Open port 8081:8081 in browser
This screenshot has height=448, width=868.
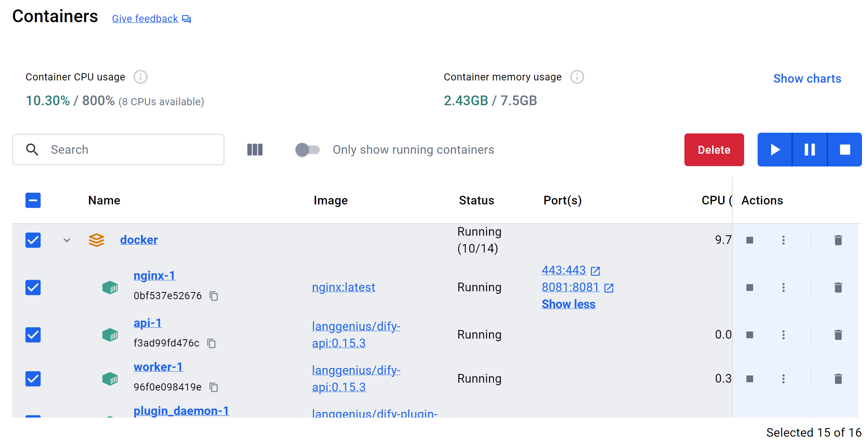coord(577,287)
